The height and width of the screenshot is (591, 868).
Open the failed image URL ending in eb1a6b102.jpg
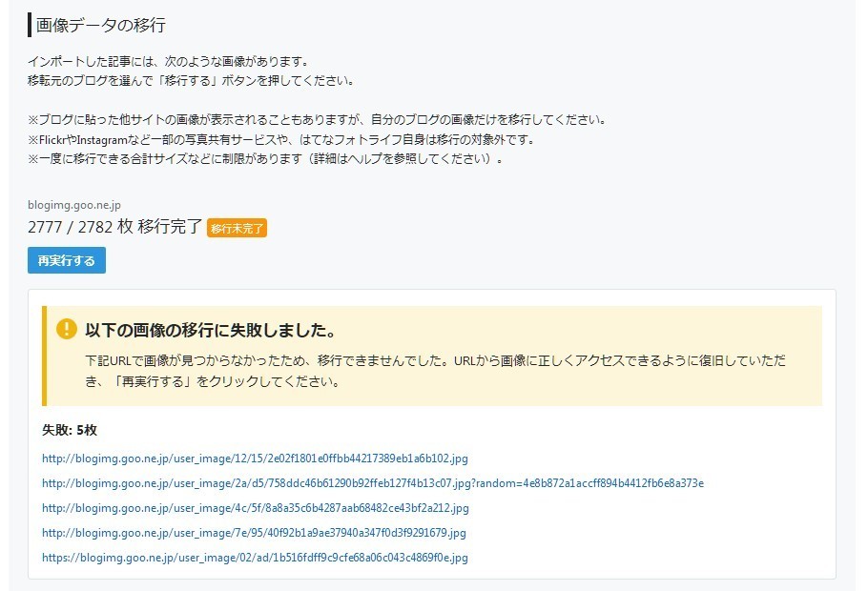click(255, 459)
